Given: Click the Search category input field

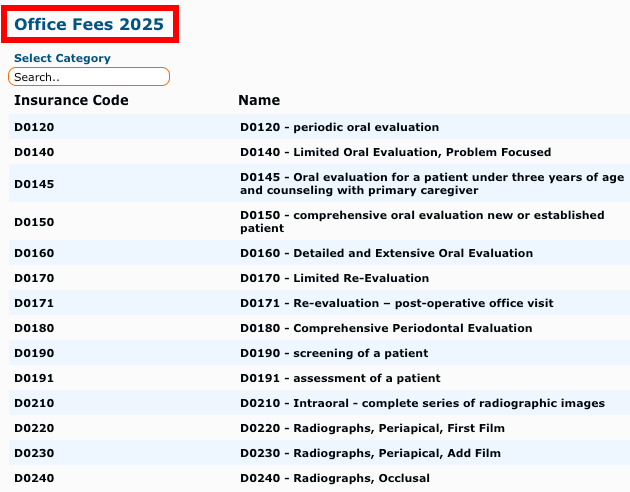Looking at the screenshot, I should coord(89,77).
